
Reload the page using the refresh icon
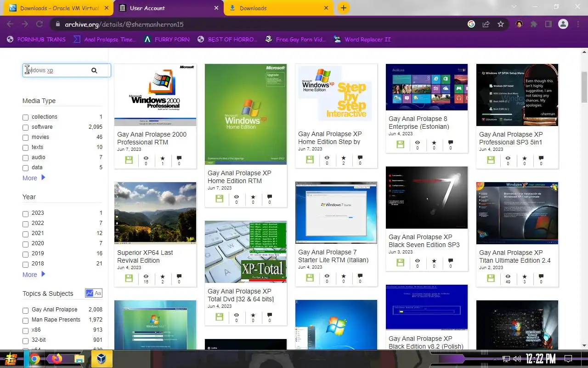pos(40,24)
